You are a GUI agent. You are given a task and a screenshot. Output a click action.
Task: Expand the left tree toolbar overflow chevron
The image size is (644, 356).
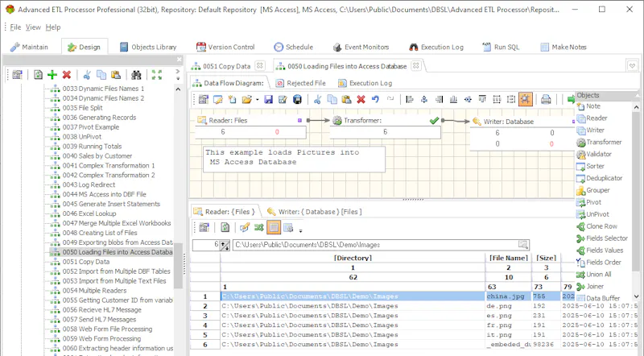point(178,74)
